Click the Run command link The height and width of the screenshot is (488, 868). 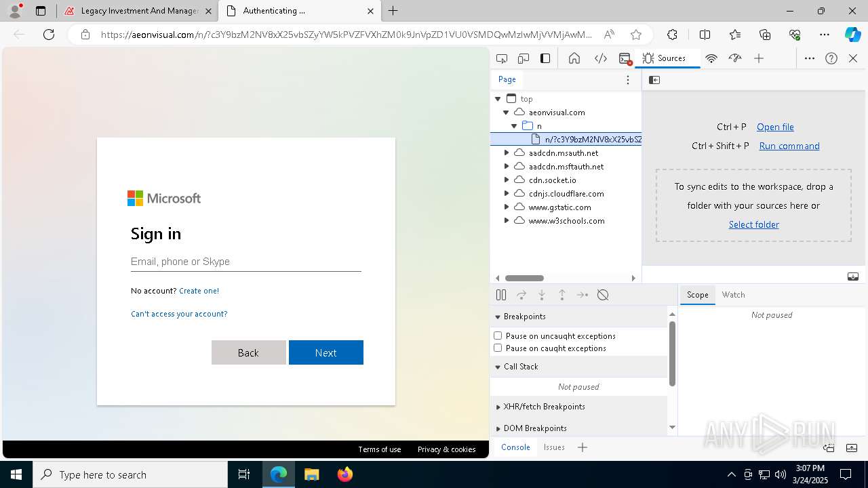[789, 146]
